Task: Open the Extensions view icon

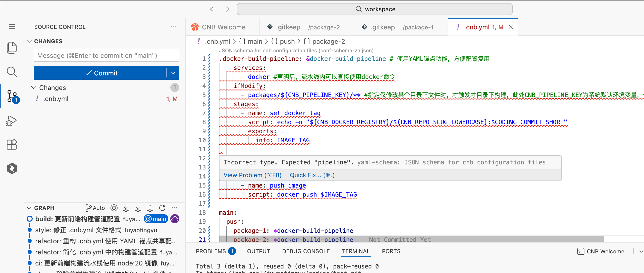Action: 12,145
